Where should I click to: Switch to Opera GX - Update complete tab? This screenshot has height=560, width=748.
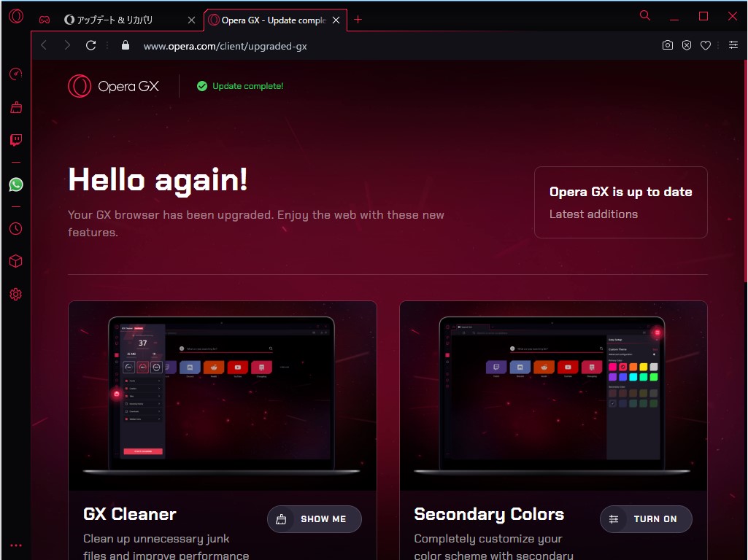(x=274, y=20)
